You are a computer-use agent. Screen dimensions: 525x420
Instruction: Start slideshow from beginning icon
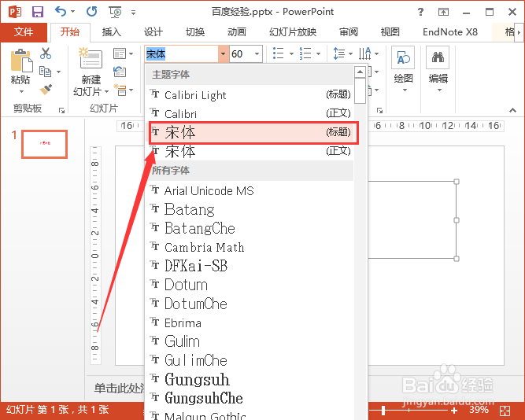[116, 12]
